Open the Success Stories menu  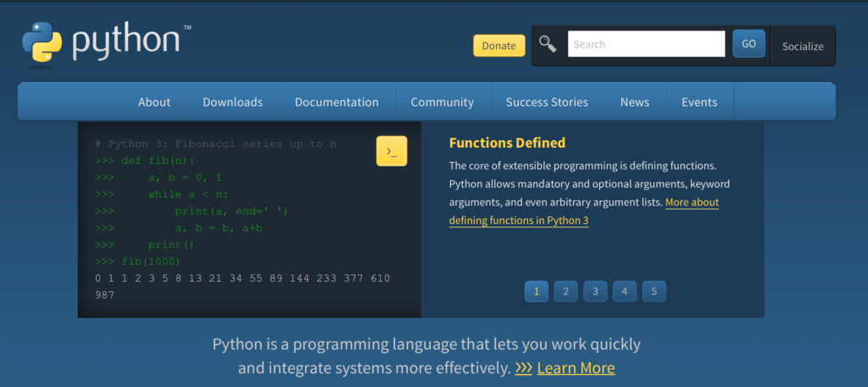547,102
